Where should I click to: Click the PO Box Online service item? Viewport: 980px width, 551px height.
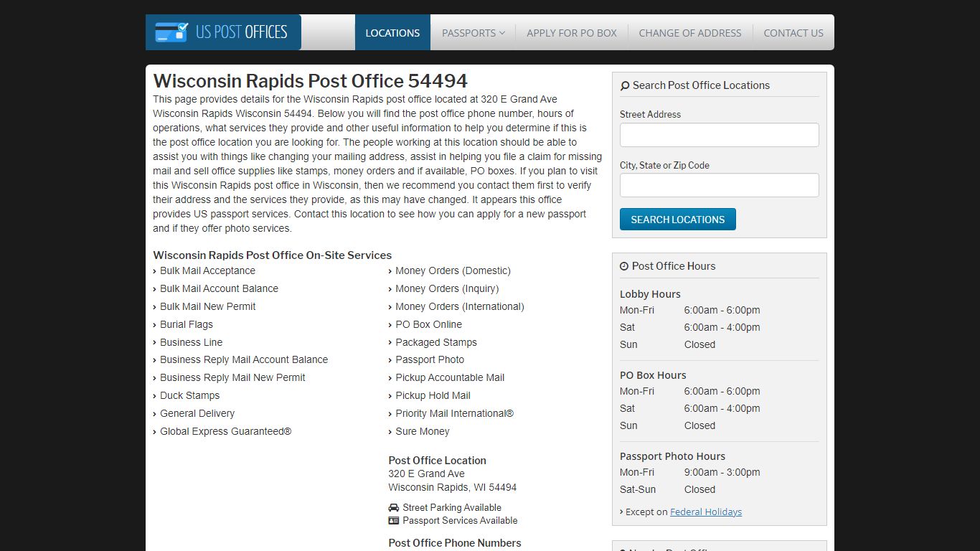point(429,325)
